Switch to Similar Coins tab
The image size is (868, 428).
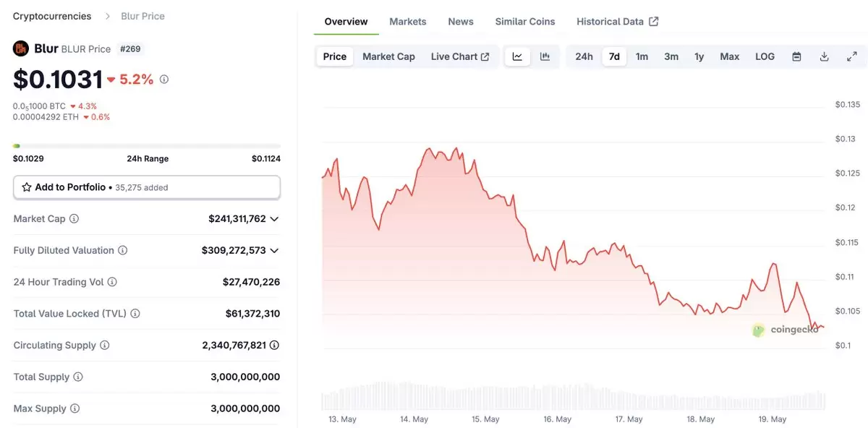pyautogui.click(x=525, y=22)
